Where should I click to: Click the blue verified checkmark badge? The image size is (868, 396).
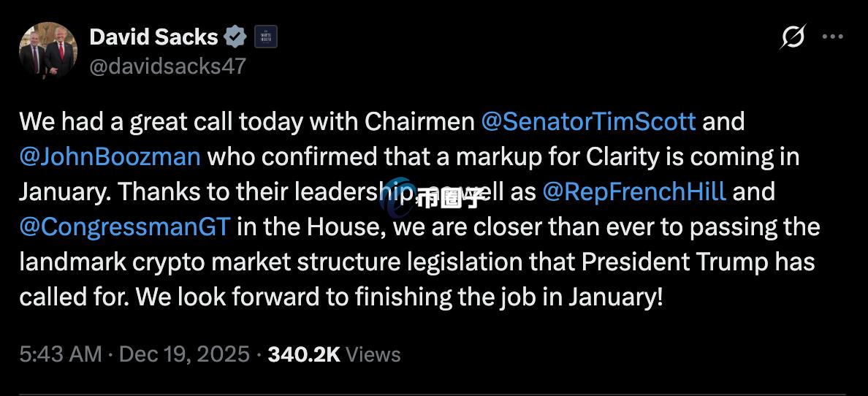(x=235, y=37)
